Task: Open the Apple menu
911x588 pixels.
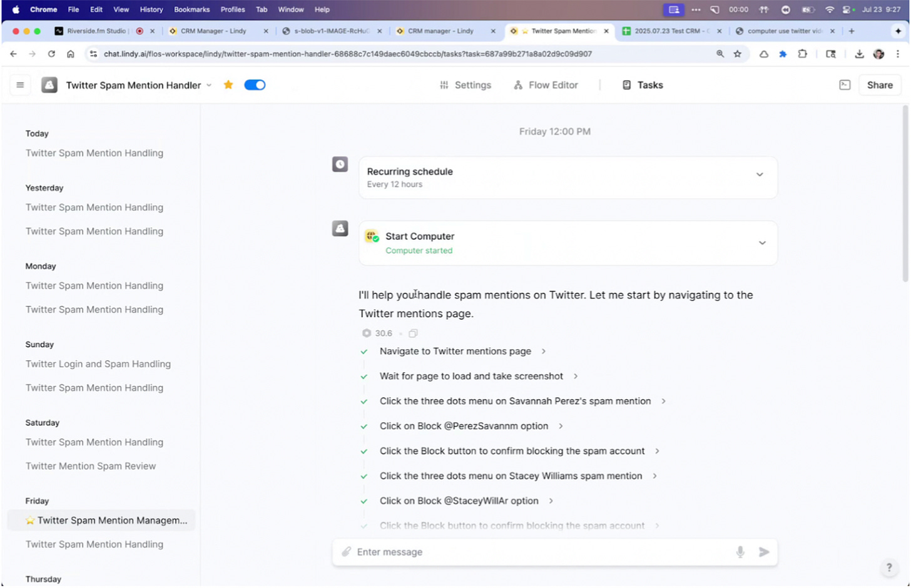Action: point(16,9)
